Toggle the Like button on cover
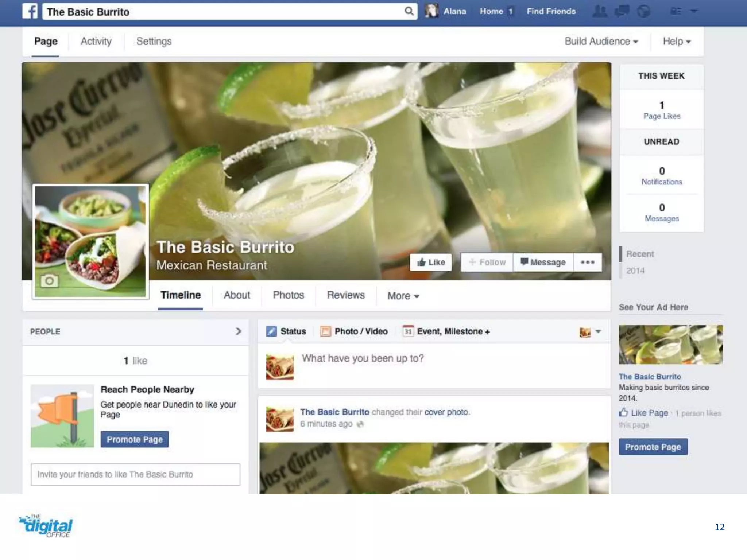The width and height of the screenshot is (747, 560). tap(431, 262)
